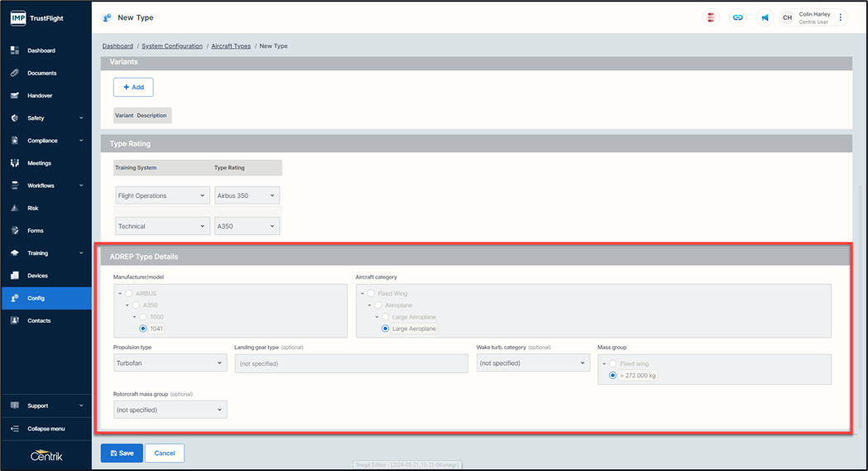
Task: Click the Risk icon in sidebar
Action: tap(15, 208)
